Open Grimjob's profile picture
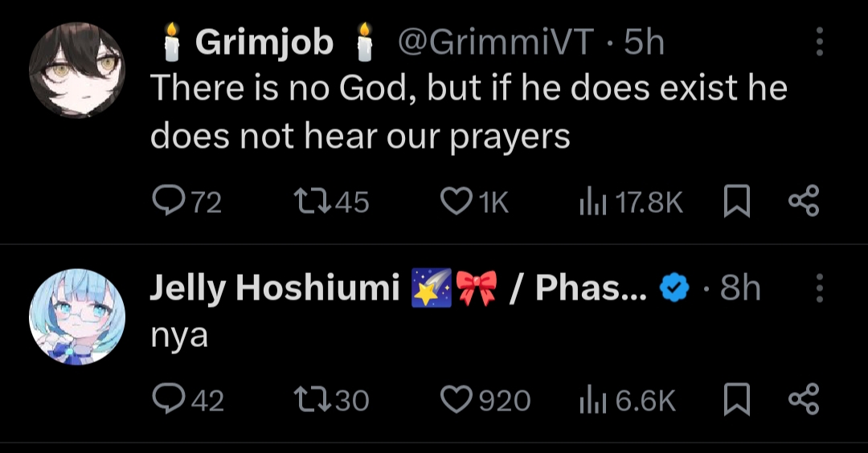 [77, 70]
